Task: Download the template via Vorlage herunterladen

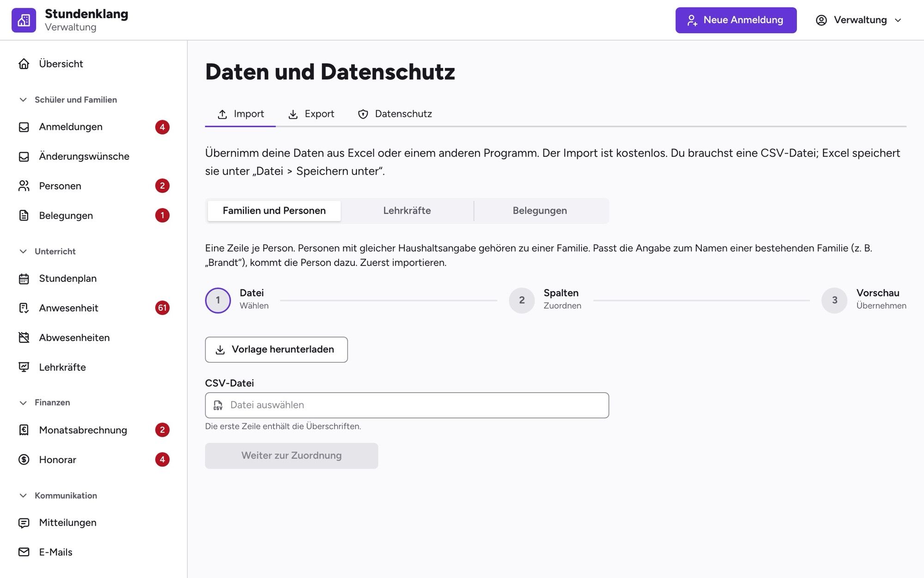Action: [276, 350]
